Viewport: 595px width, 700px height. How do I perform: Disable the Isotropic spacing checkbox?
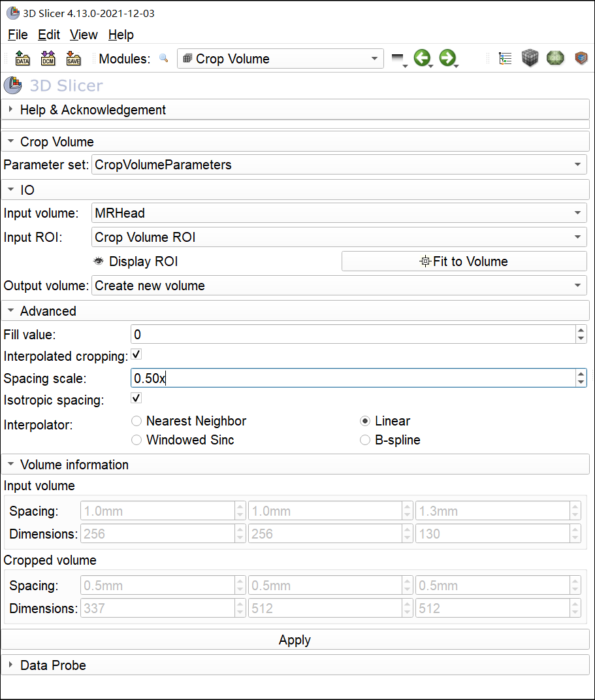click(137, 398)
